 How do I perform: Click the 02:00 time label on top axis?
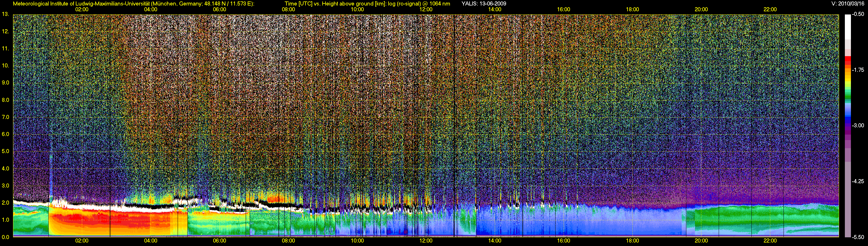82,10
